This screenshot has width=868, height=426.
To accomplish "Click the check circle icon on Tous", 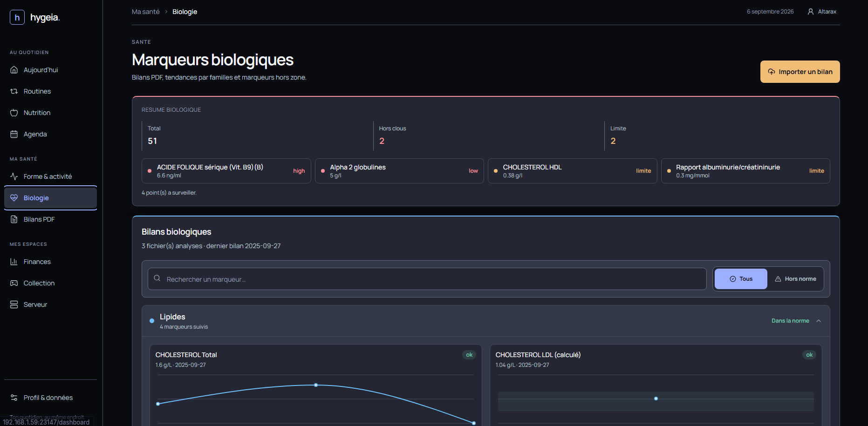I will [733, 279].
